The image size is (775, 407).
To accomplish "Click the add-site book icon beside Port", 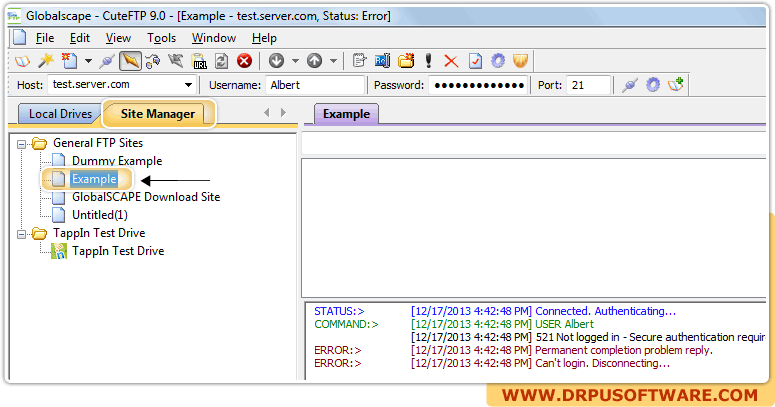I will coord(676,85).
